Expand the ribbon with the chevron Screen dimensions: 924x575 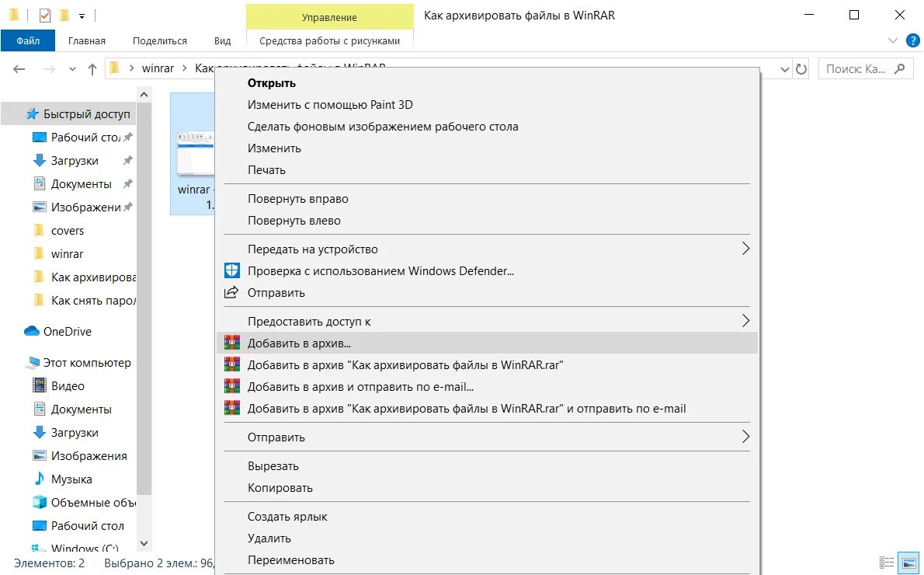(x=892, y=40)
